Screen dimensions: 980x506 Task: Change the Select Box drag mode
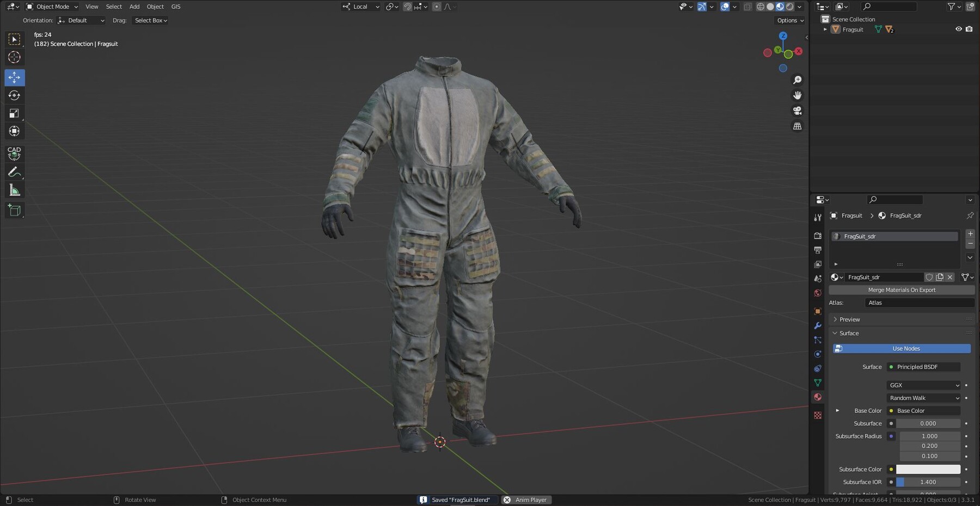[150, 20]
